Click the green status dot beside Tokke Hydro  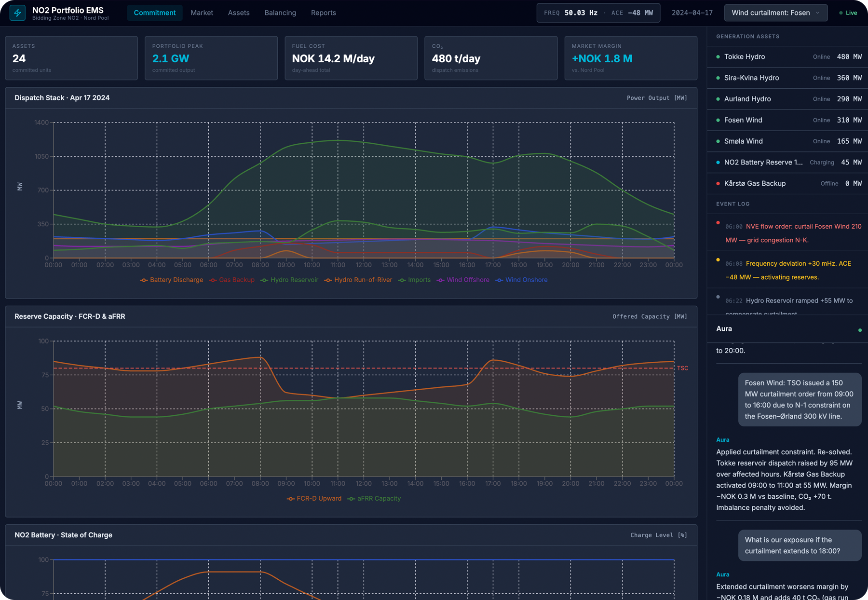(x=718, y=57)
